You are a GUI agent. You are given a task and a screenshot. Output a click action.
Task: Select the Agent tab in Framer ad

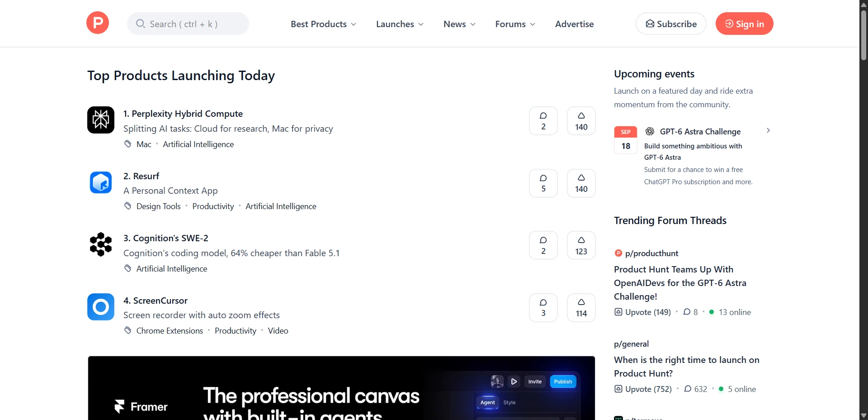coord(487,402)
